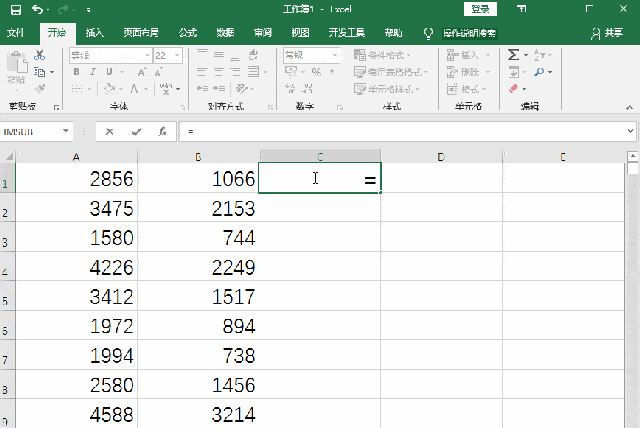Click the Format 格式 cells button

click(466, 89)
